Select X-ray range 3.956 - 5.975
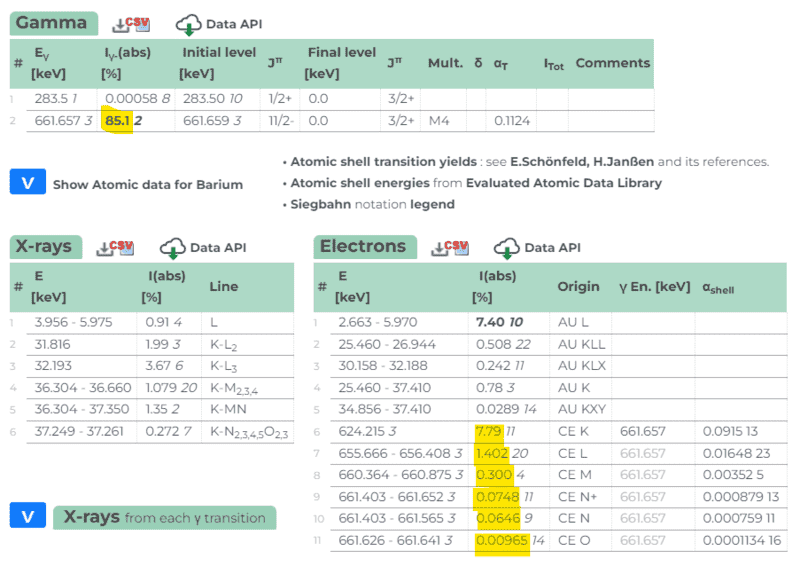The height and width of the screenshot is (566, 800). click(x=73, y=323)
